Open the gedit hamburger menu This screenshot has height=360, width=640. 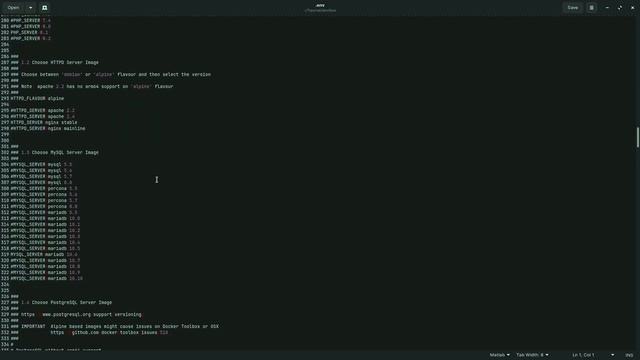[x=591, y=7]
